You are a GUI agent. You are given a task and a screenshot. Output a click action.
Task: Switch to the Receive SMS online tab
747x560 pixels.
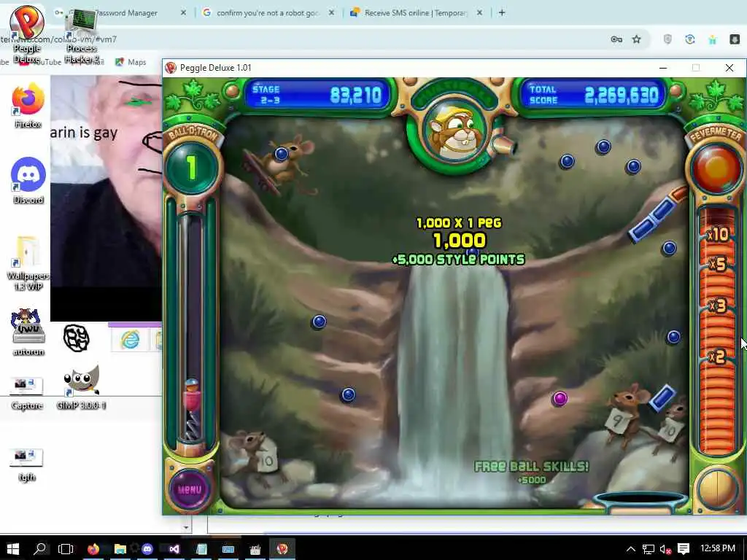click(x=414, y=13)
